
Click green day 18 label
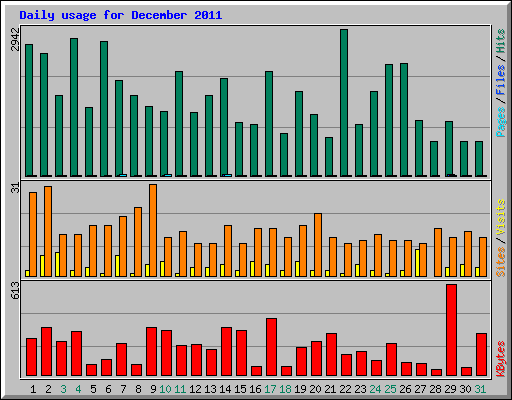tap(285, 389)
